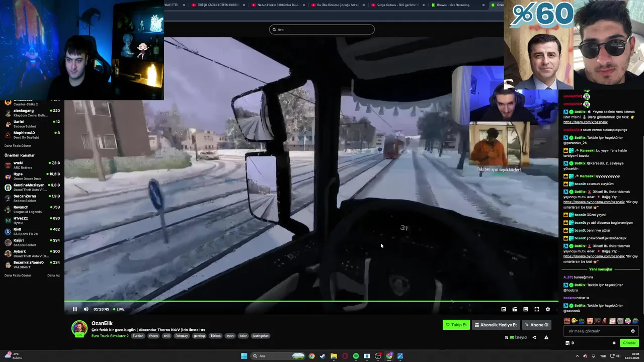Toggle theater mode icon
This screenshot has width=644, height=362.
point(526,309)
